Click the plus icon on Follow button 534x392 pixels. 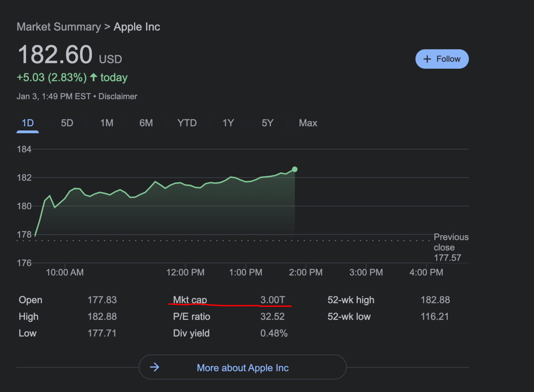(427, 59)
